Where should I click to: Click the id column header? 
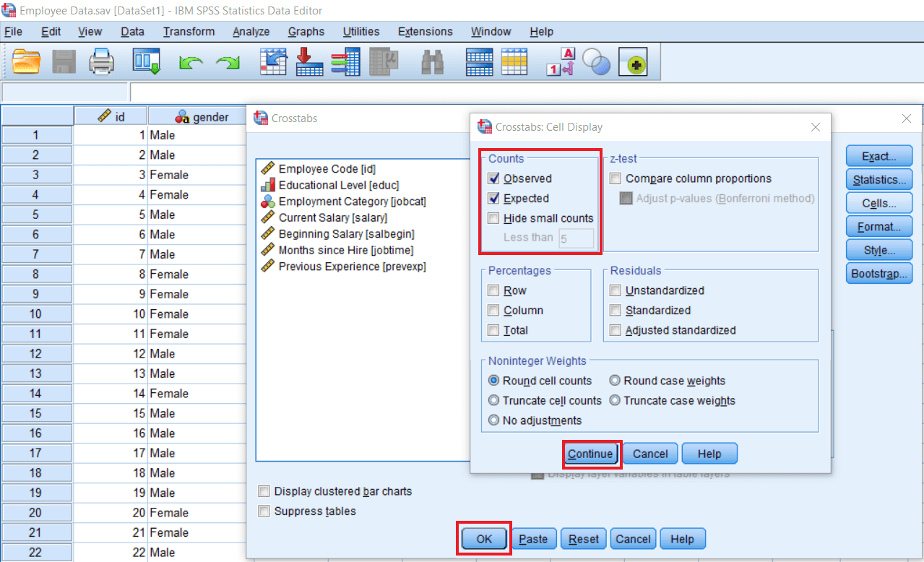click(111, 116)
